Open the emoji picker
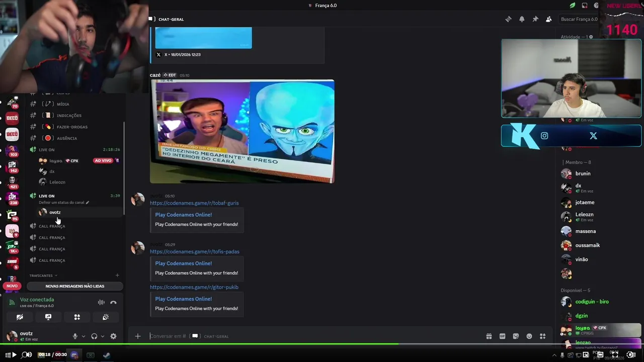Screen dimensions: 644x362 coord(529,336)
